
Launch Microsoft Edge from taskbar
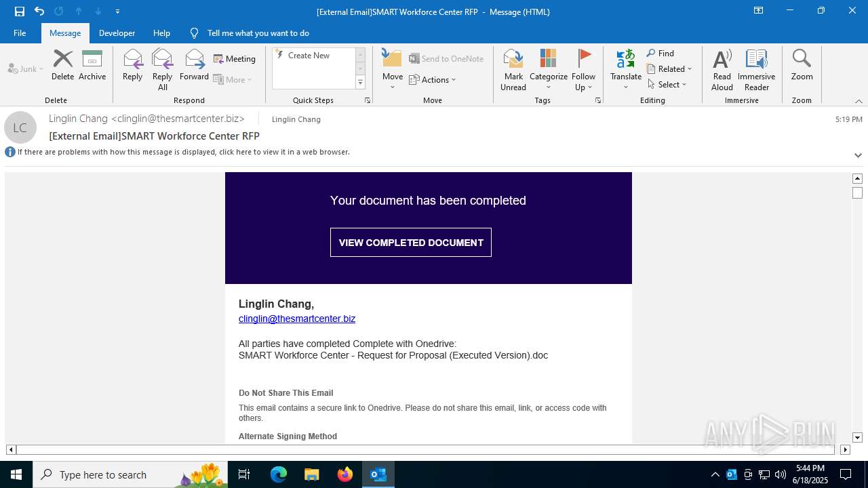pyautogui.click(x=279, y=474)
